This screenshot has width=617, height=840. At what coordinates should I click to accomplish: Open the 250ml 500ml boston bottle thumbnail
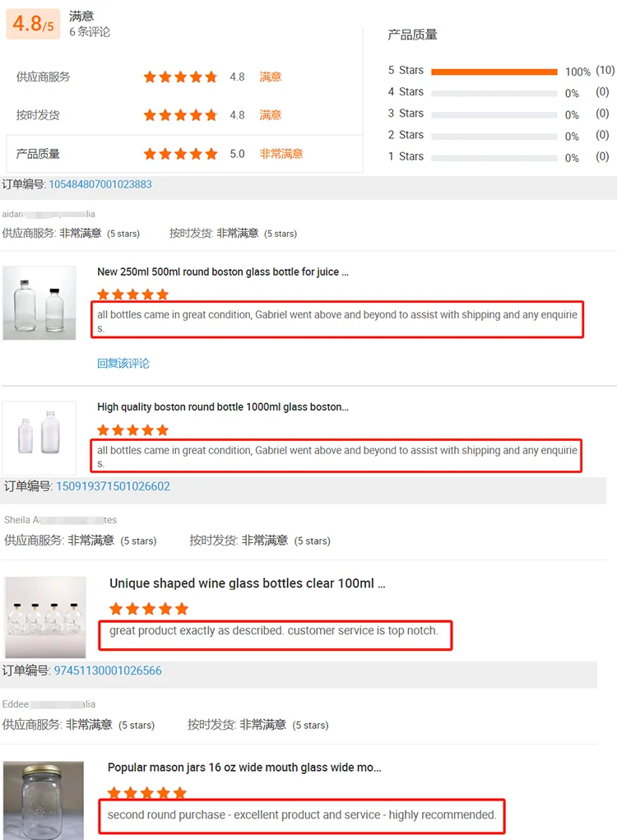[39, 303]
